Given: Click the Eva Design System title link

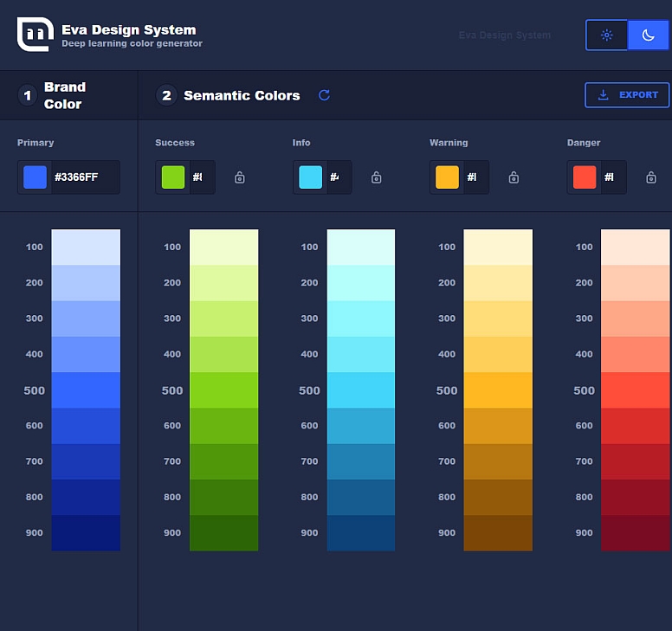Looking at the screenshot, I should click(128, 29).
